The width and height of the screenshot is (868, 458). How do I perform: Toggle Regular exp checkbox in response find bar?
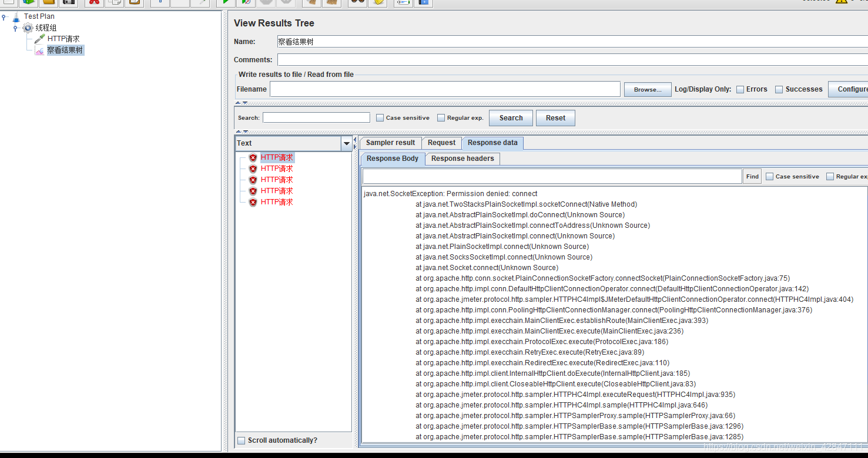click(830, 176)
